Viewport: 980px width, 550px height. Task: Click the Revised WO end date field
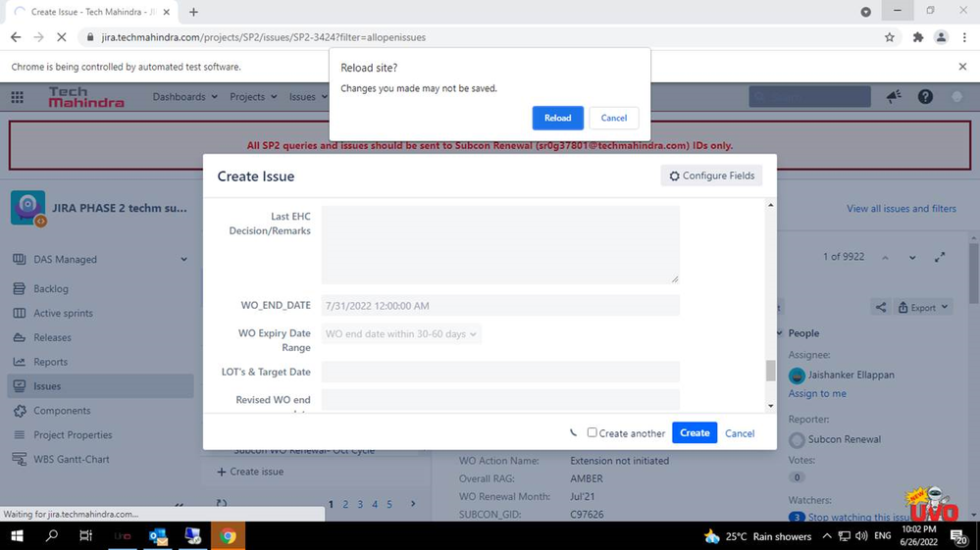(500, 400)
